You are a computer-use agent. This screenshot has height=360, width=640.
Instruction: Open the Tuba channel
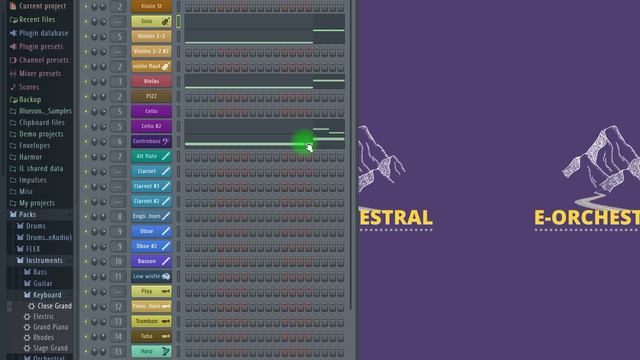coord(151,336)
